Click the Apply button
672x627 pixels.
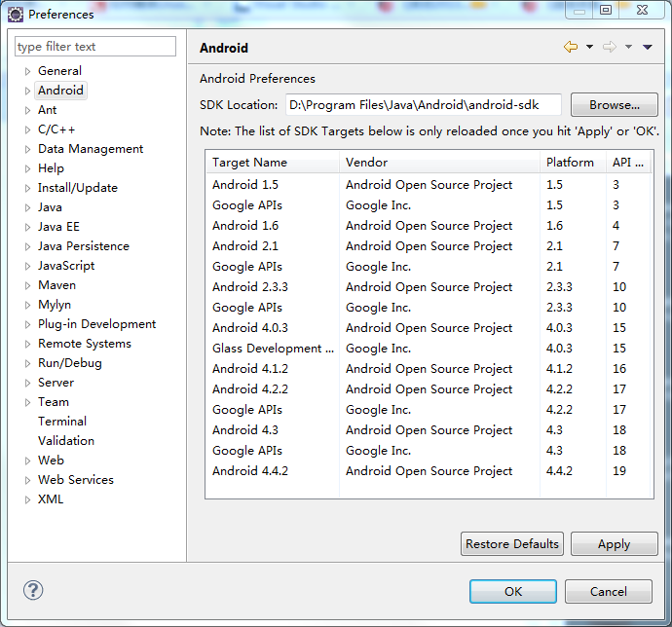615,544
